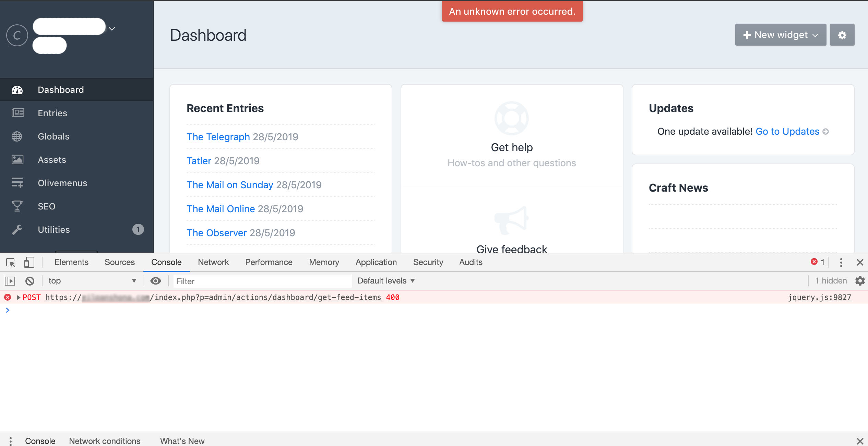Select the Network tab in DevTools
The image size is (868, 446).
click(x=213, y=262)
